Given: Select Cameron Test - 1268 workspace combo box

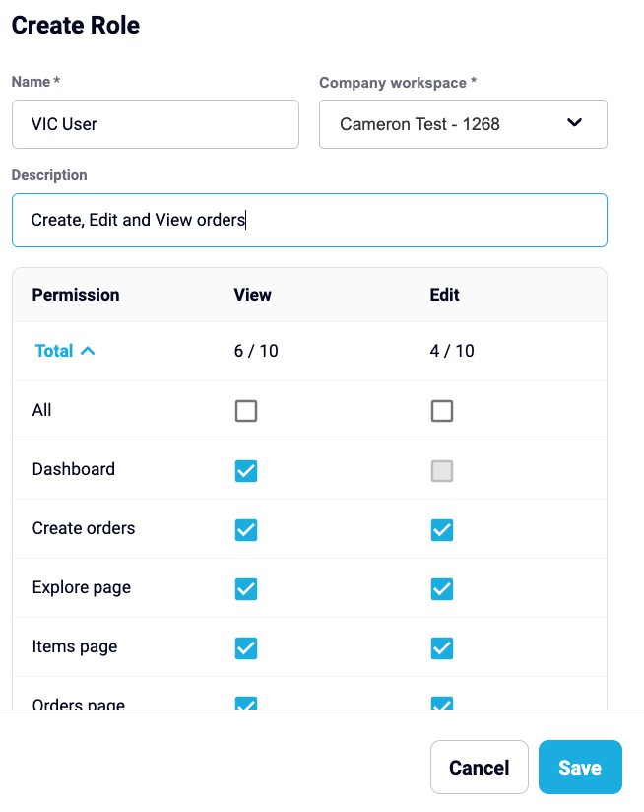Looking at the screenshot, I should coord(463,124).
